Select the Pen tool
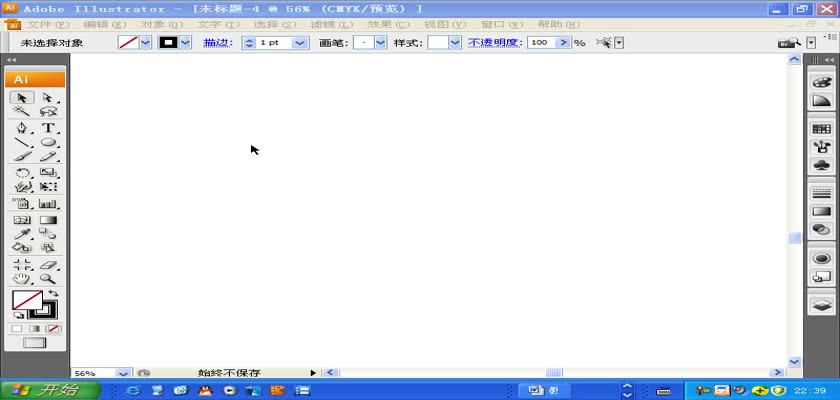Image resolution: width=840 pixels, height=400 pixels. tap(21, 128)
